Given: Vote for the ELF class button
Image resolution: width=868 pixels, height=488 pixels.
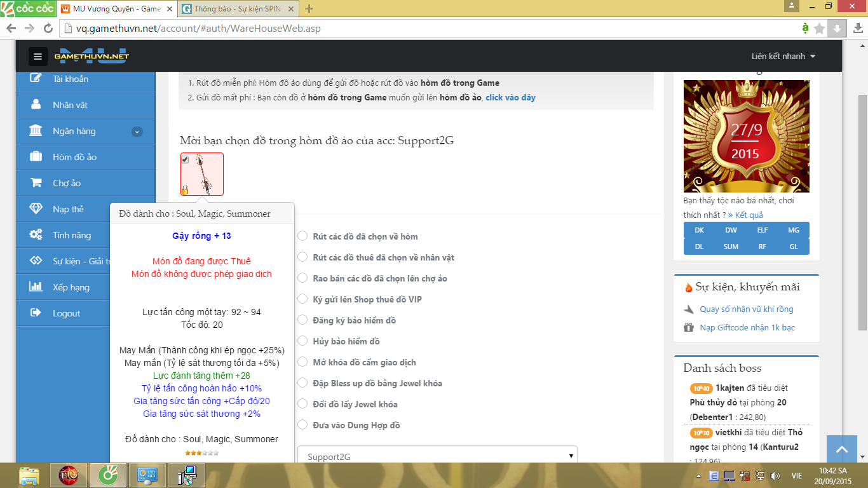Looking at the screenshot, I should pyautogui.click(x=762, y=230).
